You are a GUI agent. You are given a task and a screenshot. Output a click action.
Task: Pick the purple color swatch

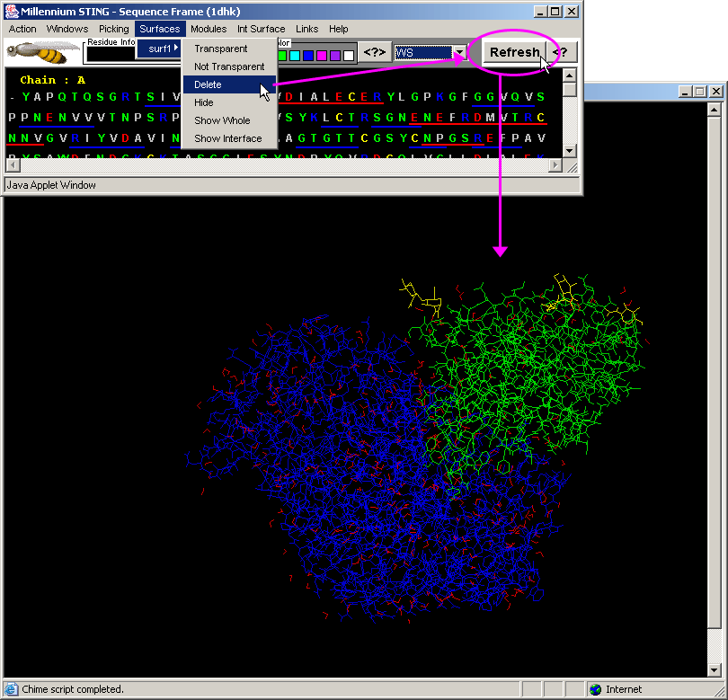tap(334, 56)
